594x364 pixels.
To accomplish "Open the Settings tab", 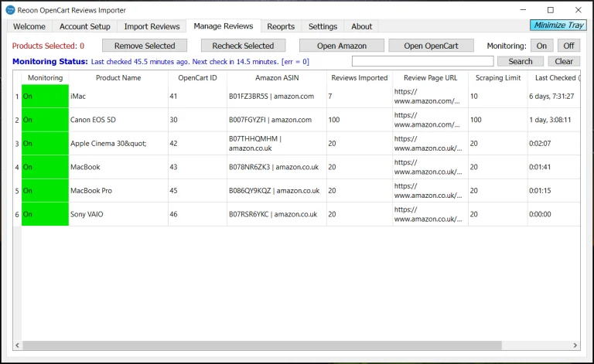I will click(x=323, y=26).
